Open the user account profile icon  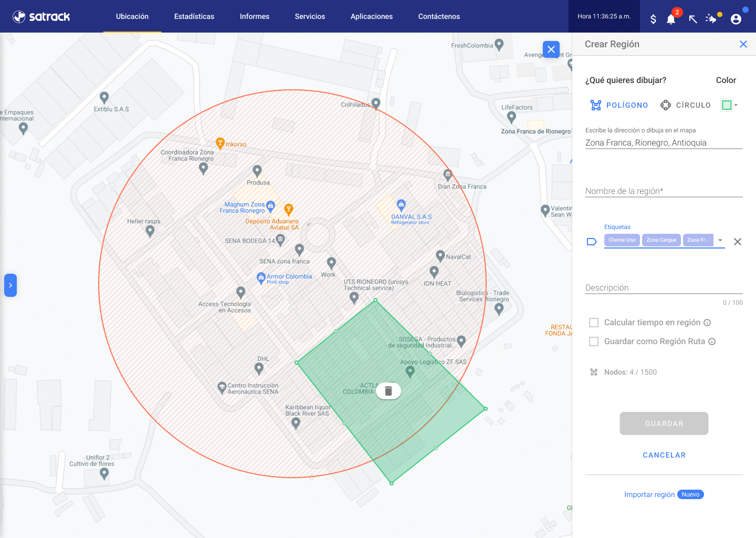tap(736, 19)
